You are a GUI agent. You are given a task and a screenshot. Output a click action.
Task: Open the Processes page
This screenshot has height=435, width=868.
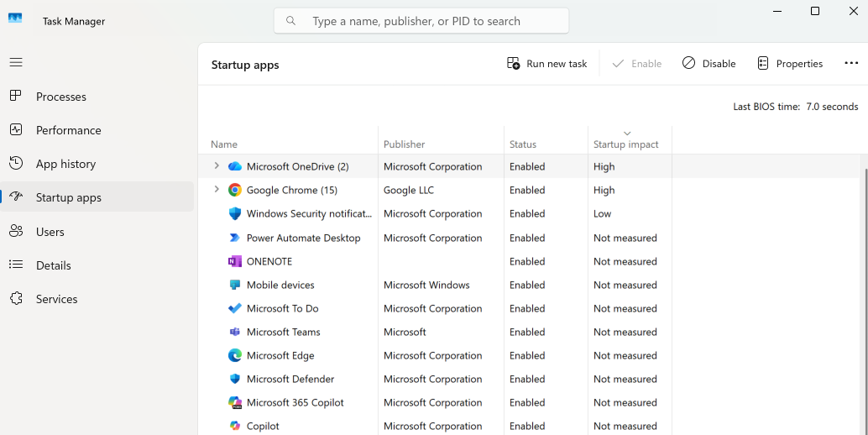pos(60,97)
